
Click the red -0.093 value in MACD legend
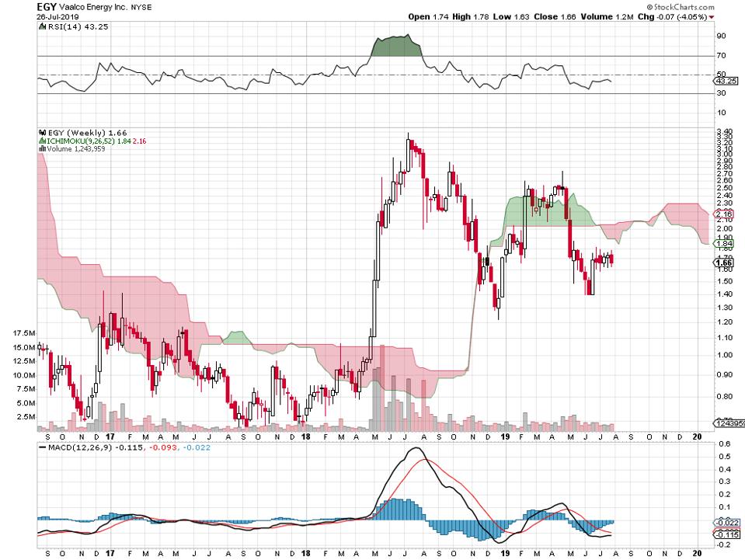coord(162,447)
